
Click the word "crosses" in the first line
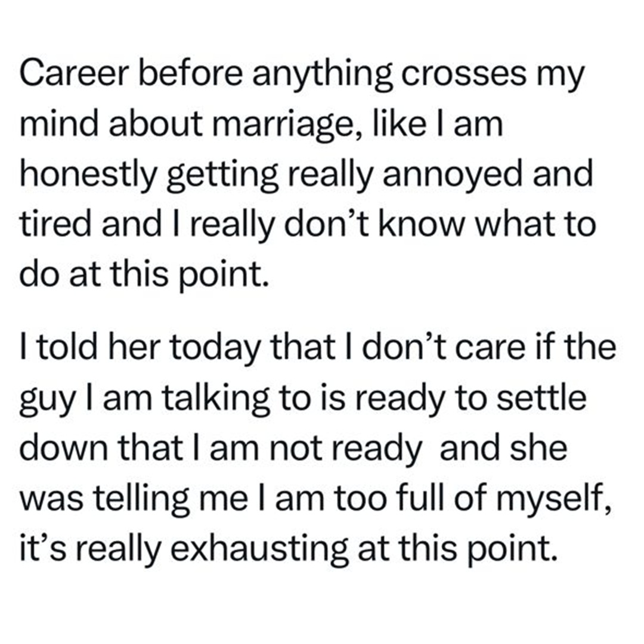coord(464,77)
